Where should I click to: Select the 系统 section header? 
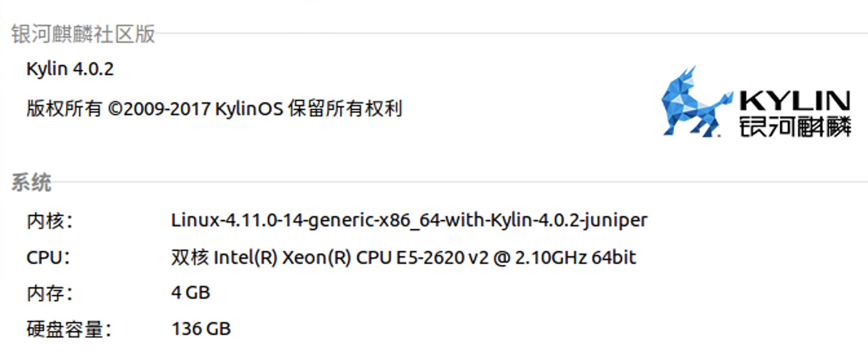30,182
